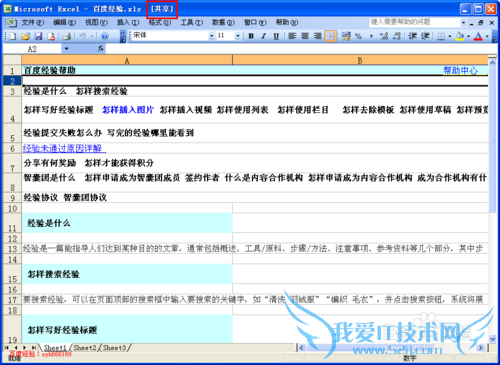The image size is (500, 365).
Task: Open Excel help with the question mark icon
Action: (x=105, y=36)
